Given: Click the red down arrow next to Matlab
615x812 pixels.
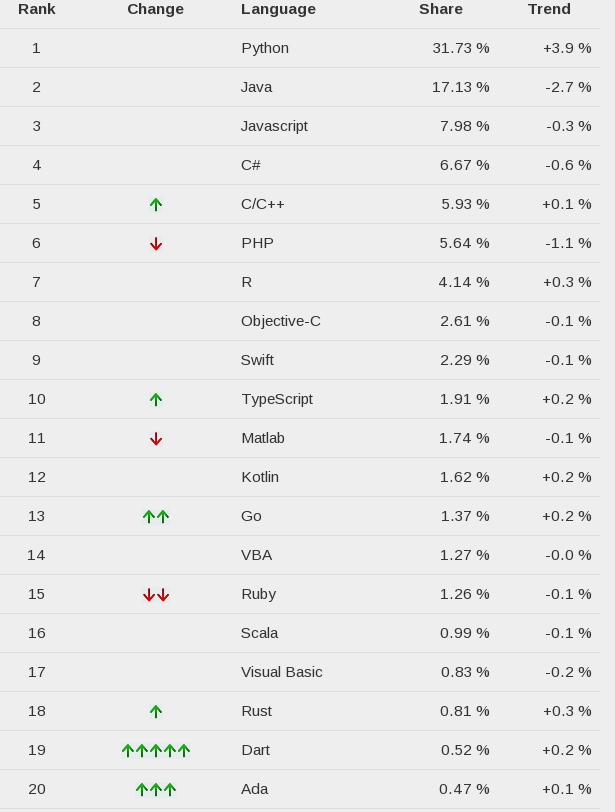Looking at the screenshot, I should (156, 438).
